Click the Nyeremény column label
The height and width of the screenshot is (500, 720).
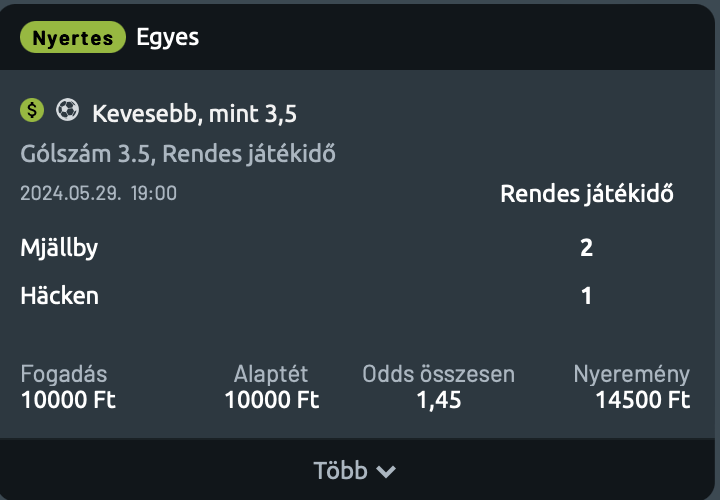(x=632, y=374)
